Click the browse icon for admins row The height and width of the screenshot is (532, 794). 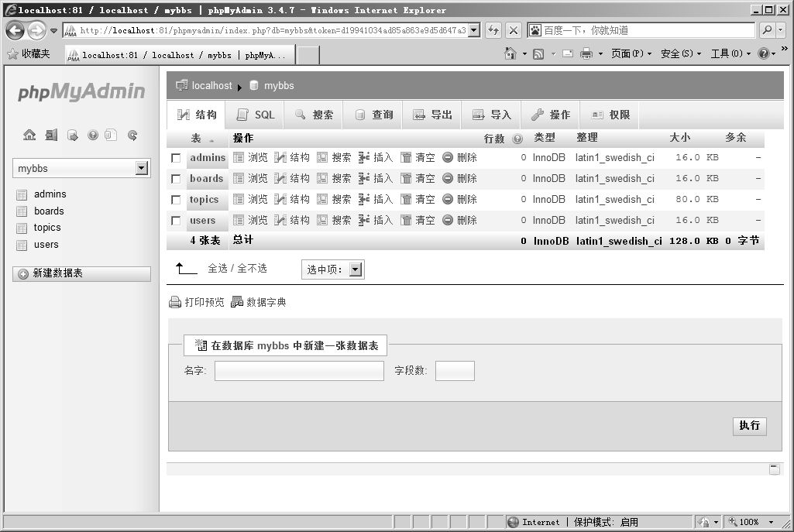pyautogui.click(x=238, y=157)
